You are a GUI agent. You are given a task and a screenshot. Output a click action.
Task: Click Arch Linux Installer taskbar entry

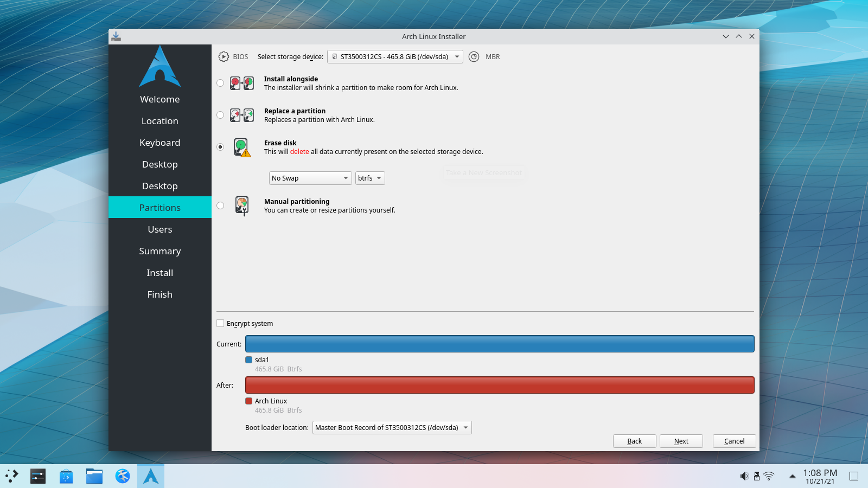(x=151, y=476)
